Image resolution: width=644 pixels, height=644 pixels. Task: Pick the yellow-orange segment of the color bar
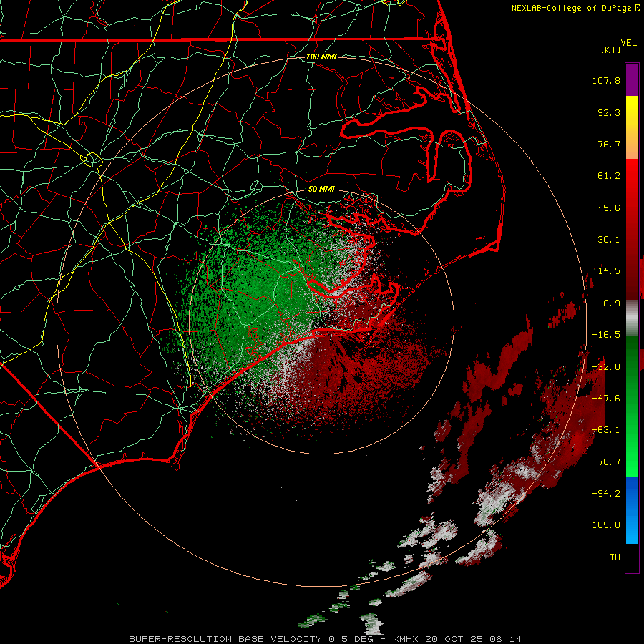click(632, 127)
